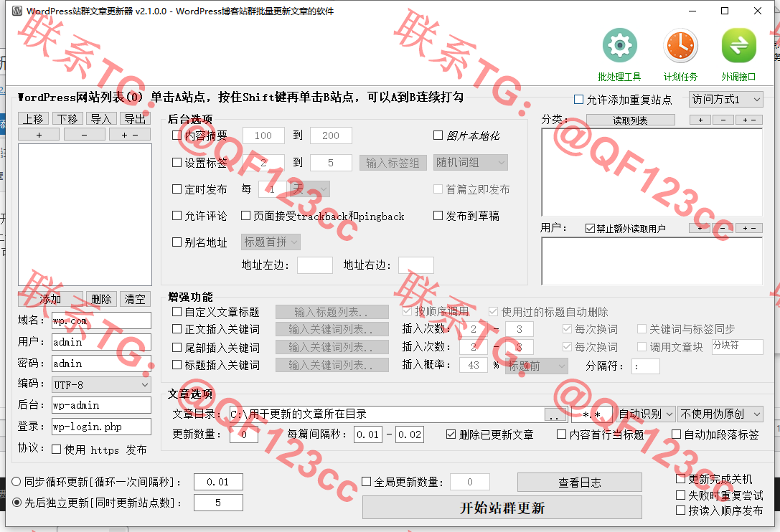The height and width of the screenshot is (532, 780).
Task: Click the 域名 input field
Action: [101, 320]
